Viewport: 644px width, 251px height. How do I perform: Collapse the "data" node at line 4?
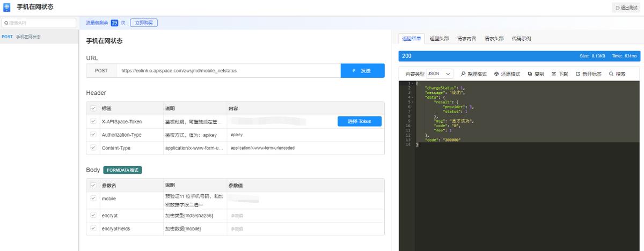(x=412, y=97)
